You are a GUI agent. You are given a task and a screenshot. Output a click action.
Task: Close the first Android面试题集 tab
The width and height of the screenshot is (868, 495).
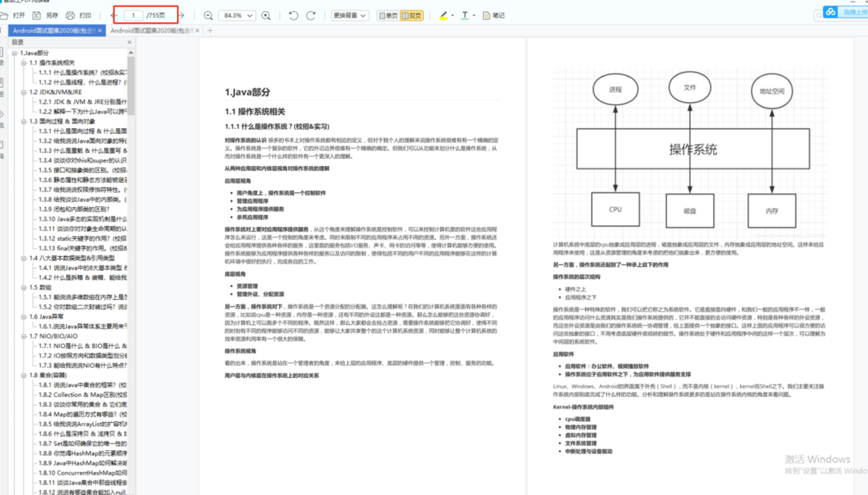(100, 31)
